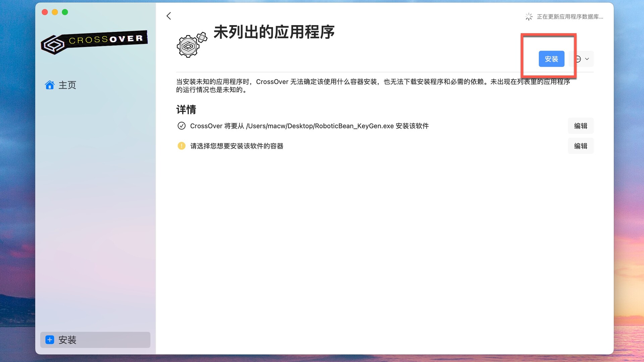Click the yellow warning icon
644x362 pixels.
coord(181,146)
